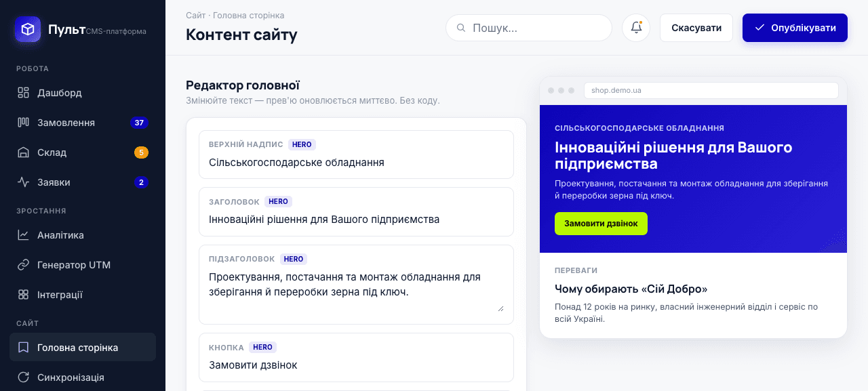
Task: Click the shop.demo.ua preview address bar
Action: (x=711, y=90)
